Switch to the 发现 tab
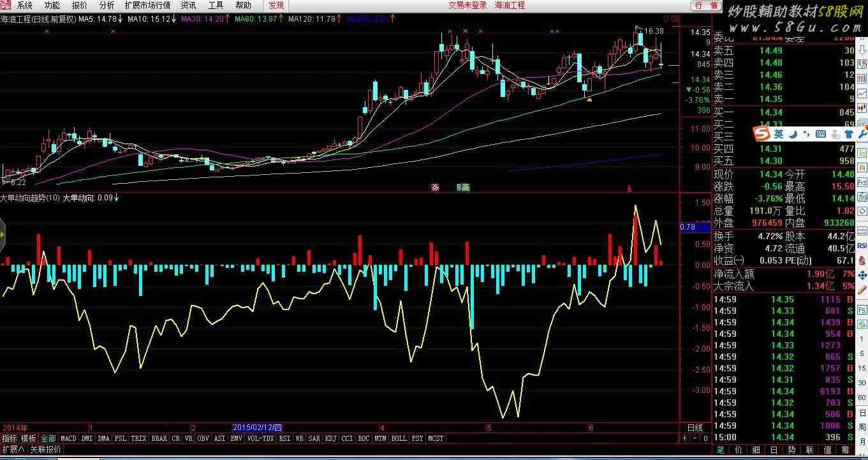The image size is (868, 460). tap(276, 5)
